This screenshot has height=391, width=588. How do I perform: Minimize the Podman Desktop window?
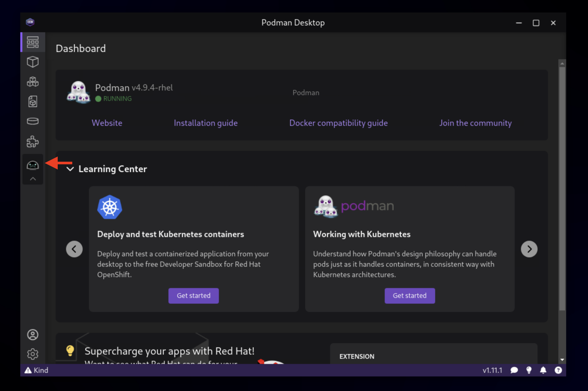pos(519,23)
